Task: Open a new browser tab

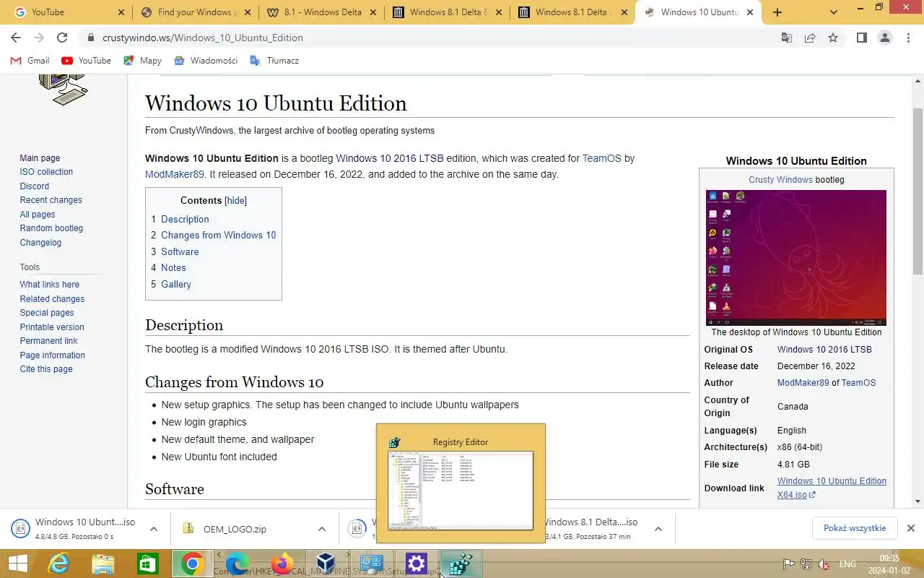Action: [777, 12]
